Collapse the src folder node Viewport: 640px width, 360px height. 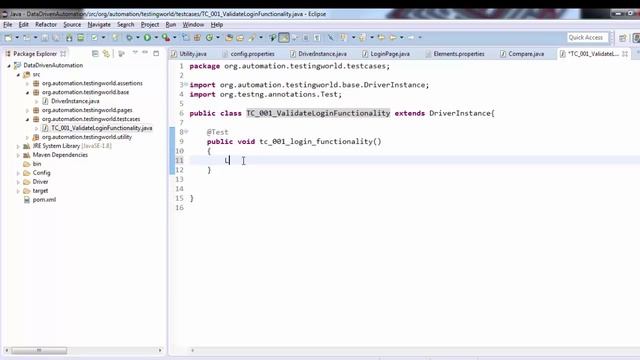[x=18, y=75]
